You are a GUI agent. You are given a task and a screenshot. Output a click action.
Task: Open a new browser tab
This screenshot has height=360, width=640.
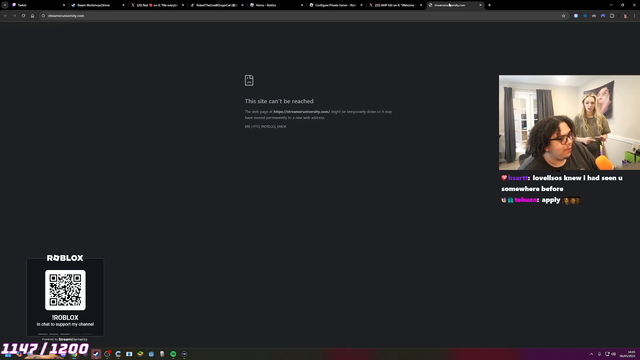coord(489,5)
